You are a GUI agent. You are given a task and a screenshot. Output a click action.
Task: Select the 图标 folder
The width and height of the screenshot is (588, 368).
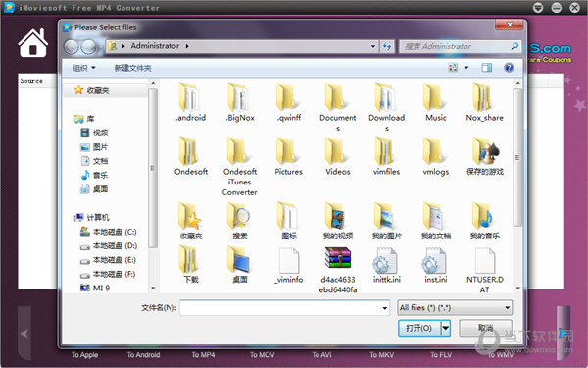tap(289, 221)
